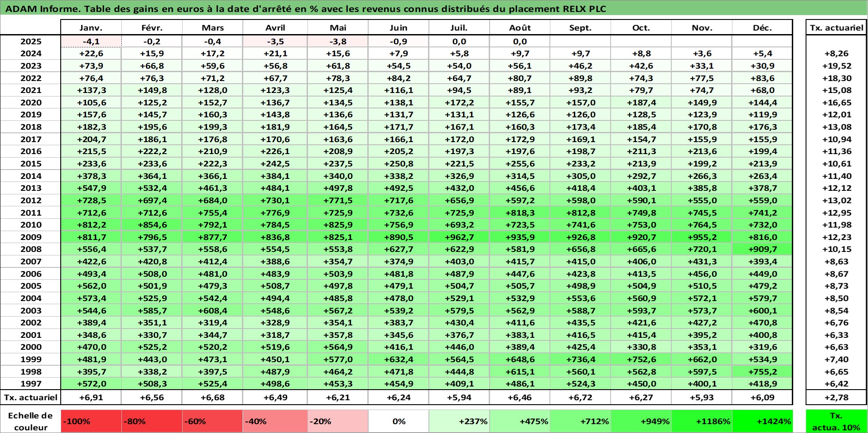Select the 1997 year row label
The image size is (868, 433).
(x=31, y=383)
